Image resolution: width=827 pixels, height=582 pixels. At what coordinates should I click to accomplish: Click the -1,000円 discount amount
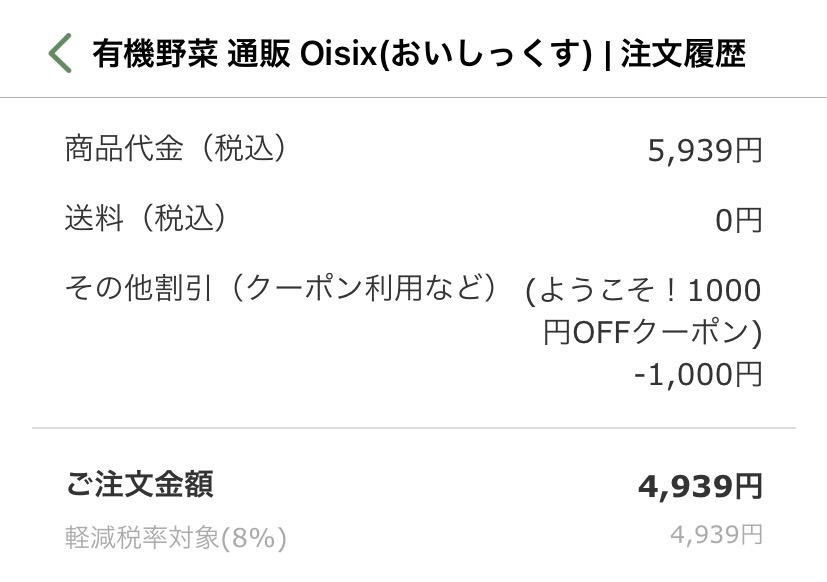point(699,373)
